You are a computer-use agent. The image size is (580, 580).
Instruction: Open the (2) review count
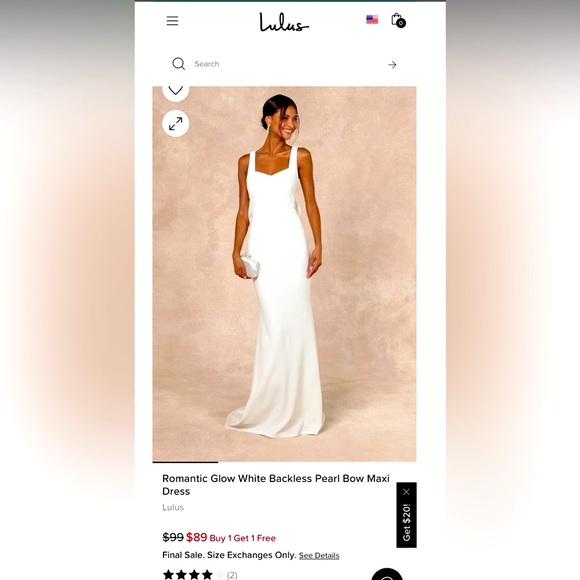(232, 575)
